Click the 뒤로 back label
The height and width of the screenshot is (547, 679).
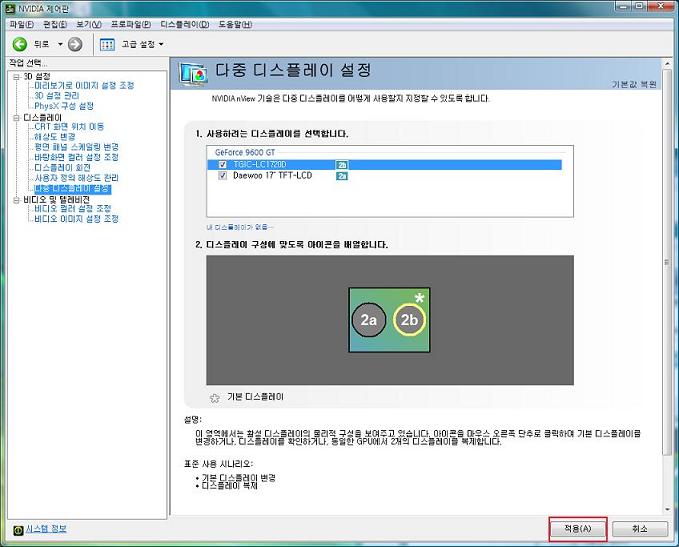[x=42, y=44]
